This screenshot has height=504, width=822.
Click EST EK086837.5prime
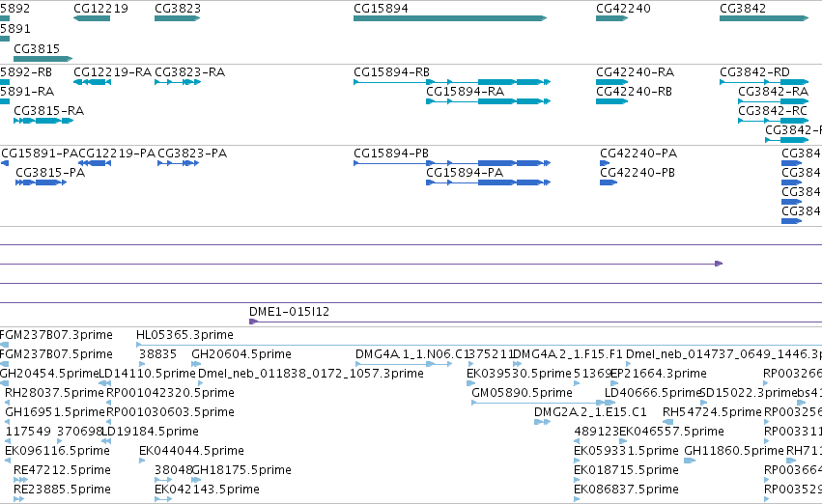pyautogui.click(x=627, y=490)
